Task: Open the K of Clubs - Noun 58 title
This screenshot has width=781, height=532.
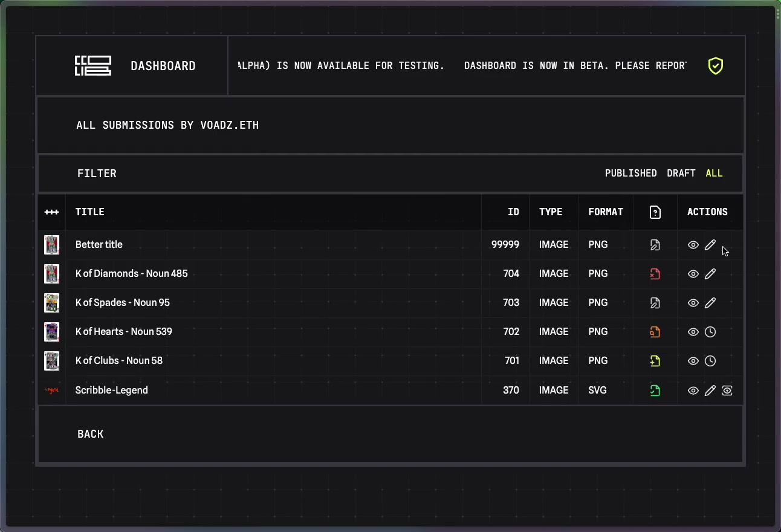Action: pyautogui.click(x=119, y=361)
